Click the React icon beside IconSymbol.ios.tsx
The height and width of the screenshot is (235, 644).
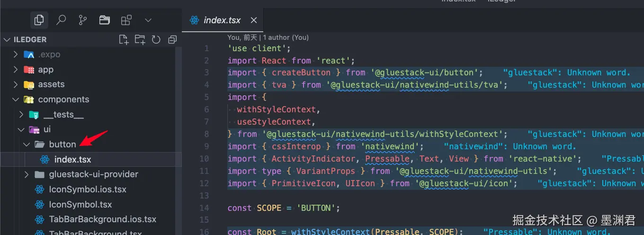coord(40,190)
